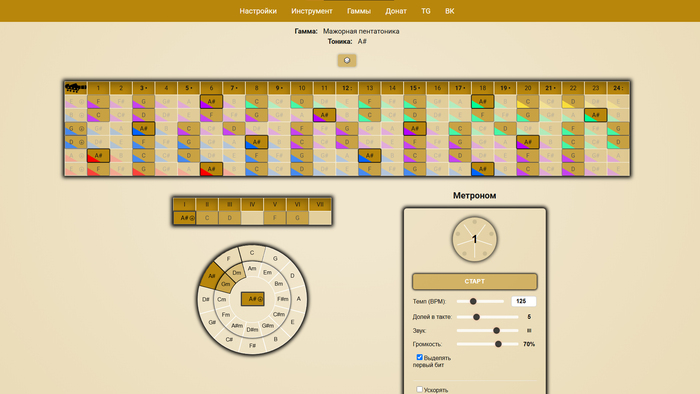
Task: Start the metronome with СТАРТ button
Action: click(475, 282)
